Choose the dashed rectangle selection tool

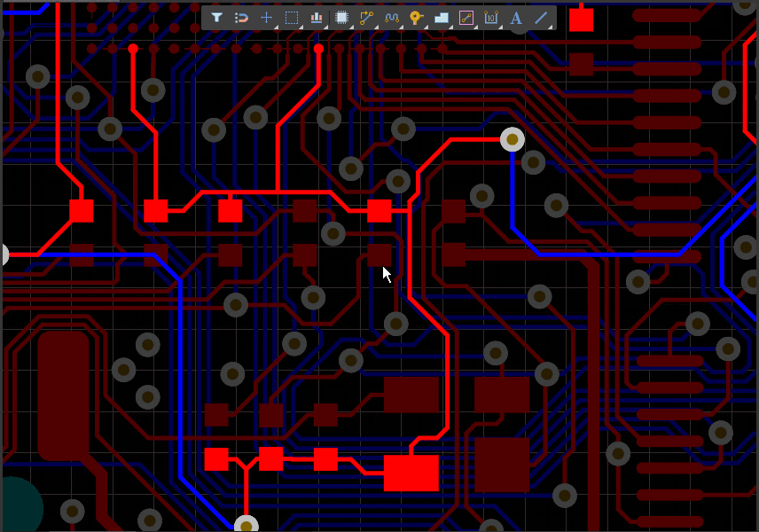[292, 18]
